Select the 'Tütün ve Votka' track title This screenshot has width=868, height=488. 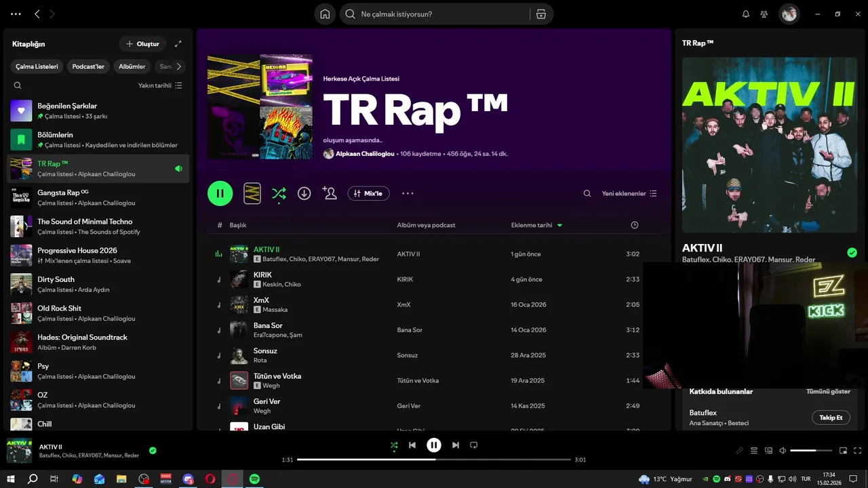point(277,376)
